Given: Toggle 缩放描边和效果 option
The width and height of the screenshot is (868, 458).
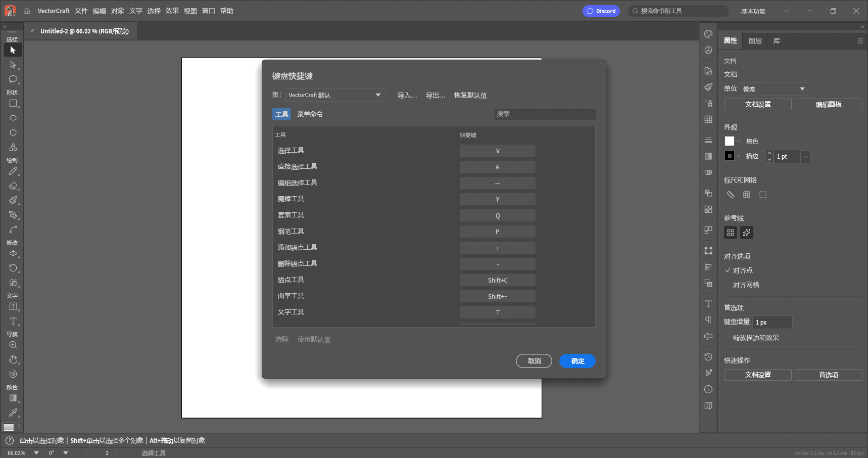Looking at the screenshot, I should [756, 338].
